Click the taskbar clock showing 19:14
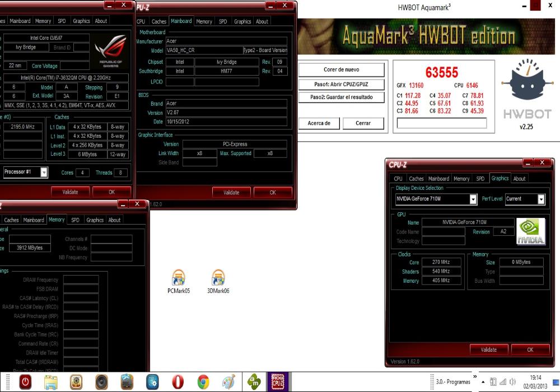This screenshot has height=392, width=560. point(535,382)
